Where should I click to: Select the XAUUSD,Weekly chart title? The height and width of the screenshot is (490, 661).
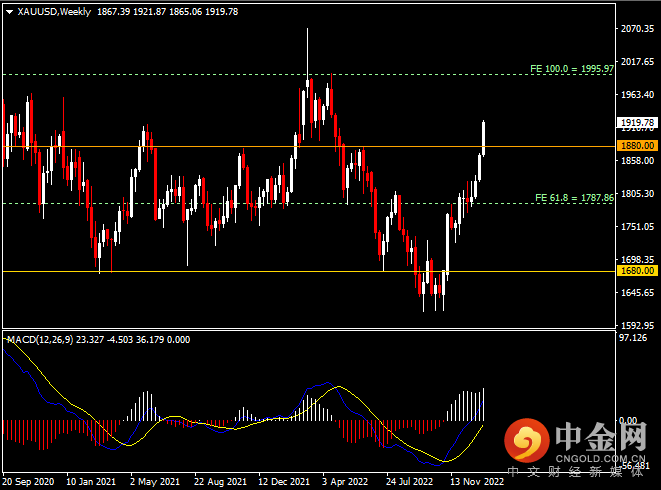[x=54, y=12]
